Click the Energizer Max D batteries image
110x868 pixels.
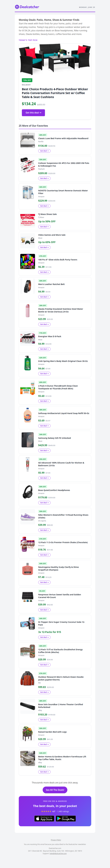(x=27, y=338)
